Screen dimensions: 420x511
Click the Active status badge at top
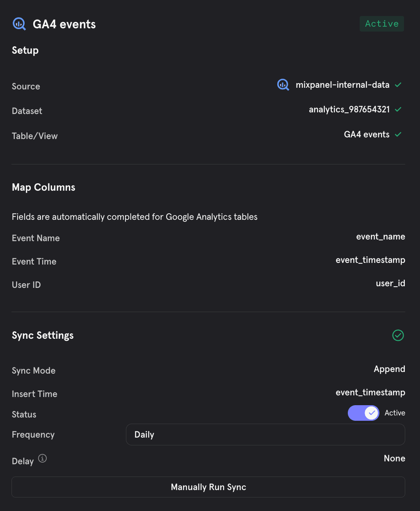pos(382,24)
